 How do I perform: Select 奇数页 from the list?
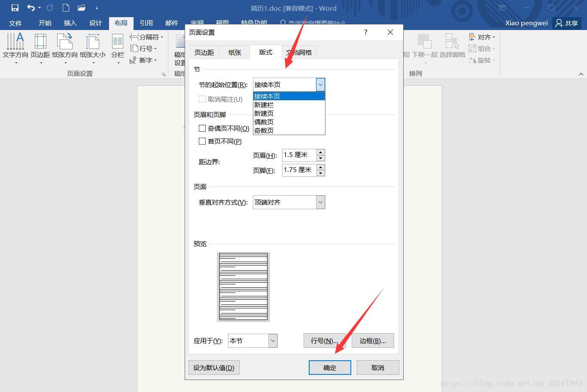tap(289, 130)
